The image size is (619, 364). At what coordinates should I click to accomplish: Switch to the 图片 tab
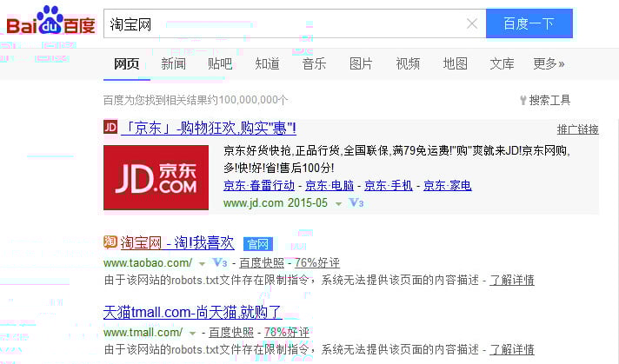(361, 63)
